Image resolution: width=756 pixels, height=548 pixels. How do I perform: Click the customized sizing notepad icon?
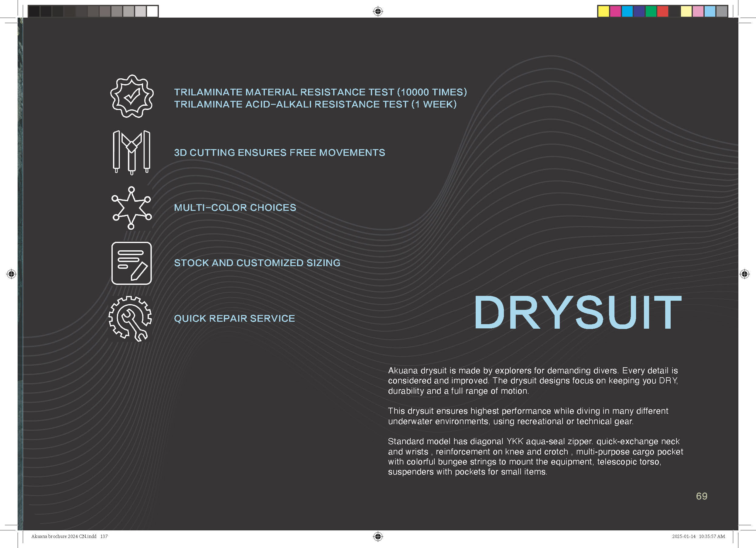(131, 263)
